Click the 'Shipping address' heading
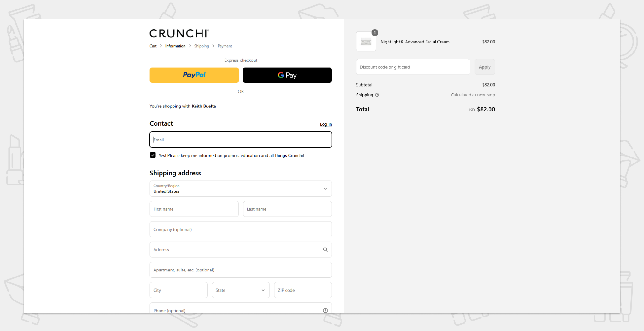 tap(175, 173)
